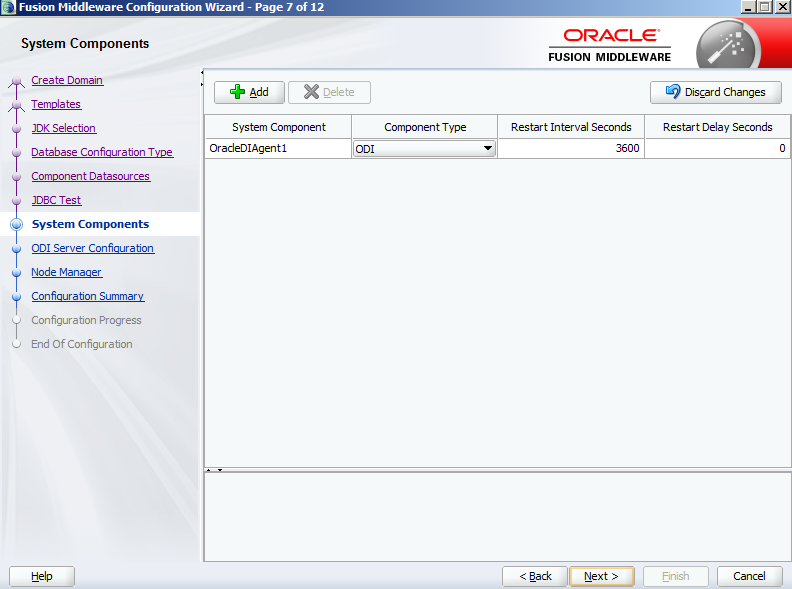Navigate to JDK Selection step
The height and width of the screenshot is (589, 792).
(63, 128)
